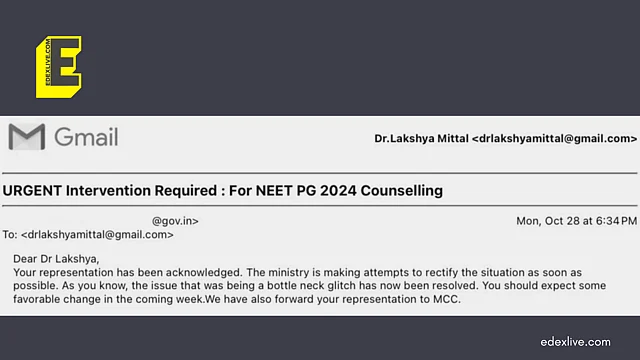This screenshot has width=640, height=360.
Task: Click the edexlive.com watermark link
Action: pos(576,342)
